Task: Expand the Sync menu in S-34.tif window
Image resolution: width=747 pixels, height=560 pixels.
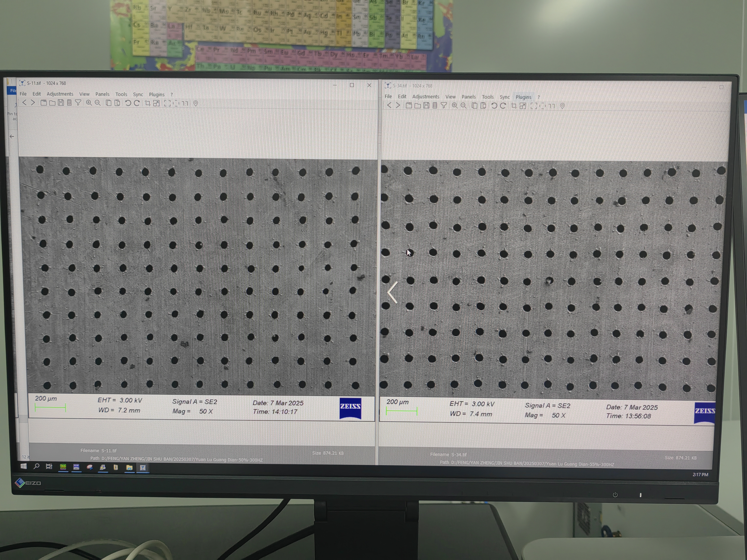Action: pos(504,97)
